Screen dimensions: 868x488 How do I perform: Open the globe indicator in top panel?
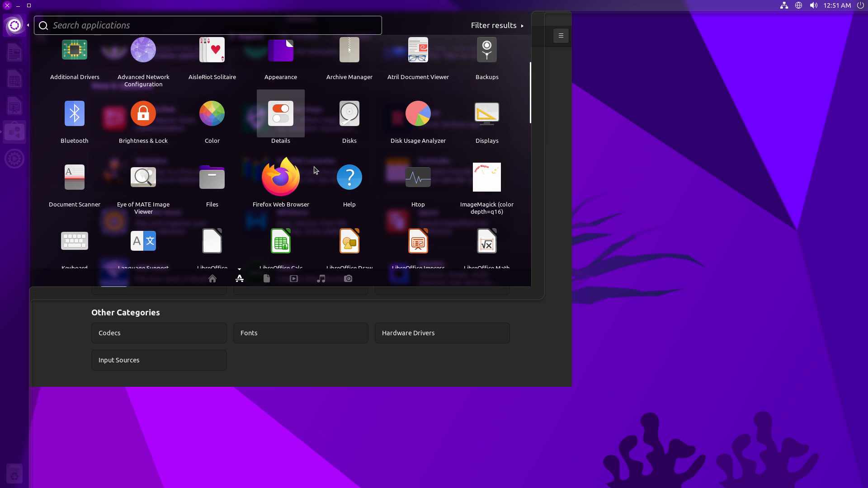click(799, 5)
